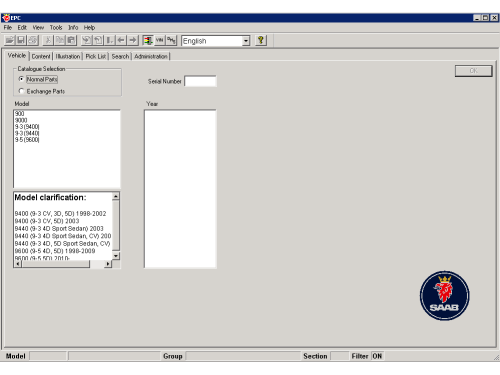Click the forward arrow toolbar icon
Image resolution: width=500 pixels, height=375 pixels.
click(x=133, y=40)
